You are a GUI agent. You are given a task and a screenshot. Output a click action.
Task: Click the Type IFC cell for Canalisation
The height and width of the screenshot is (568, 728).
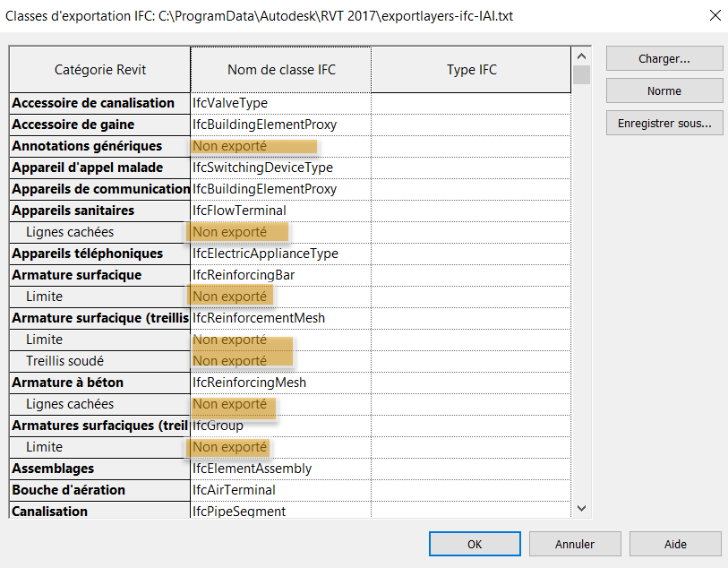click(471, 512)
